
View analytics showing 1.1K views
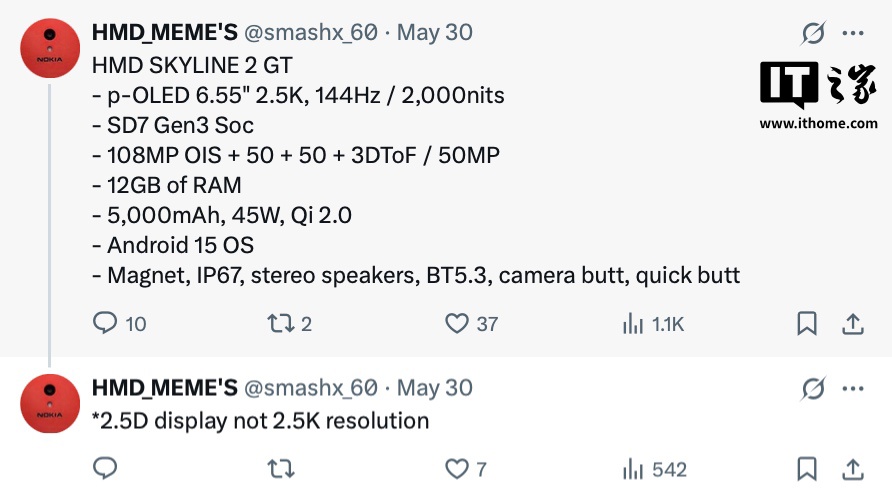pos(633,324)
